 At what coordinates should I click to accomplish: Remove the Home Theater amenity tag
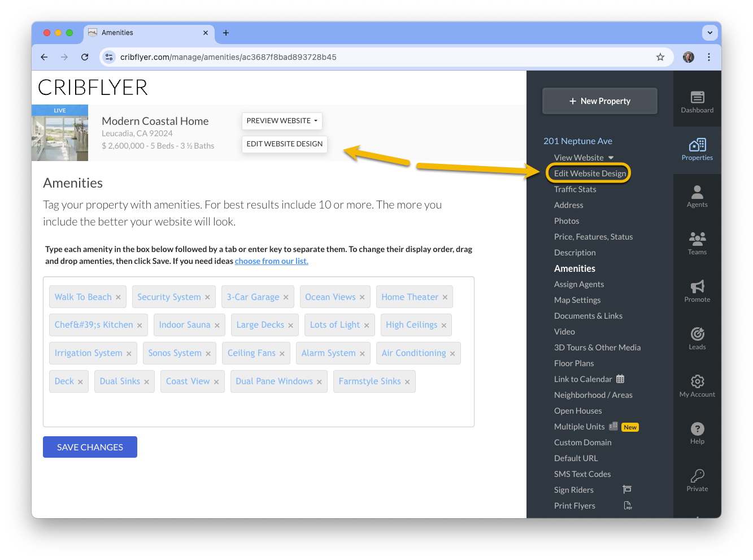point(445,297)
